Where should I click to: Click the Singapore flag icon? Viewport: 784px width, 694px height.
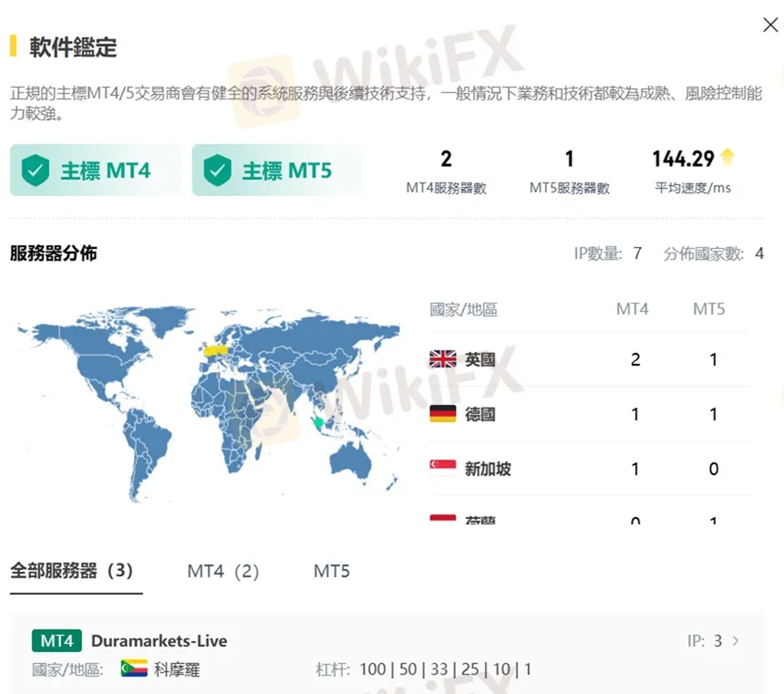click(x=442, y=468)
